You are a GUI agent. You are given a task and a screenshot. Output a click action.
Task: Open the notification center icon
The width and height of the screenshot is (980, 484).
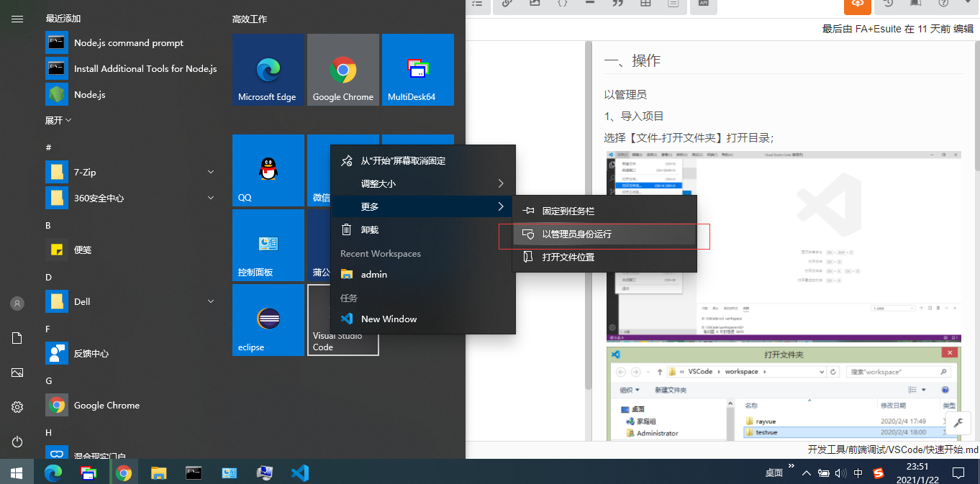pyautogui.click(x=958, y=472)
